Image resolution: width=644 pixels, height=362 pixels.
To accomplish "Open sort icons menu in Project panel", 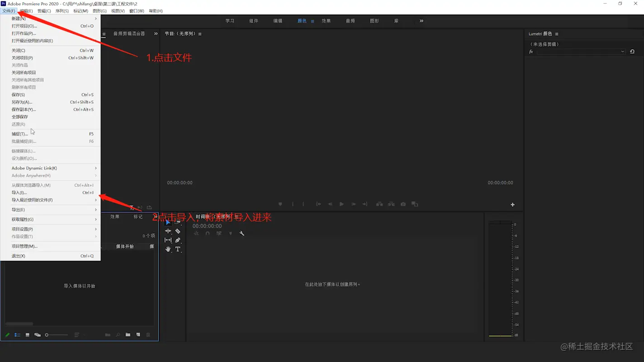I will (77, 335).
